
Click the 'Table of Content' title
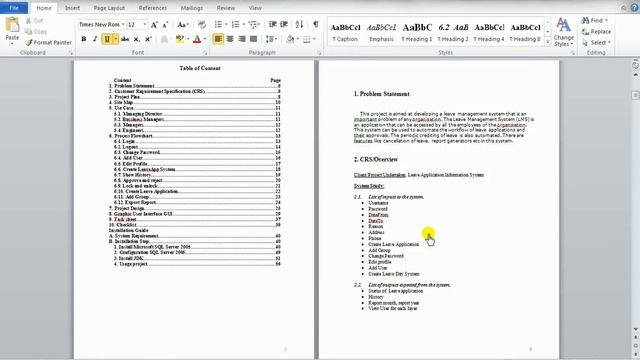(x=200, y=68)
